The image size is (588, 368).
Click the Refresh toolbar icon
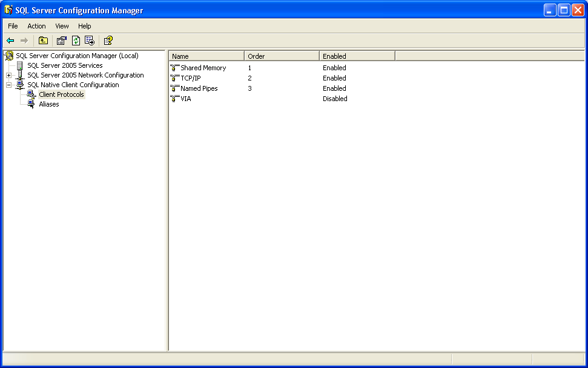[x=76, y=41]
